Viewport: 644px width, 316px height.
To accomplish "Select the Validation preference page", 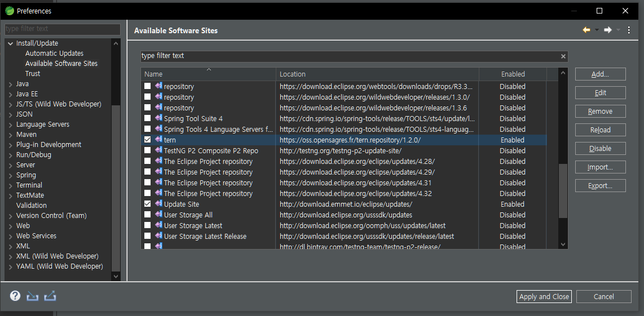I will (x=31, y=206).
